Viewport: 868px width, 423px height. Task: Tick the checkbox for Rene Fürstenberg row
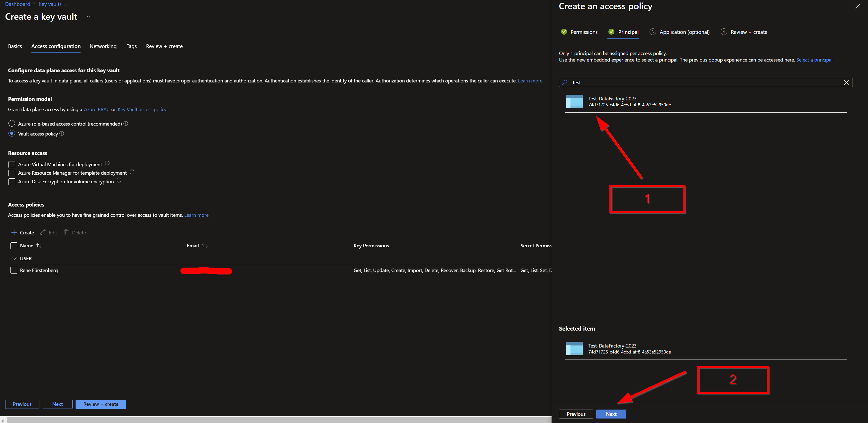tap(14, 270)
